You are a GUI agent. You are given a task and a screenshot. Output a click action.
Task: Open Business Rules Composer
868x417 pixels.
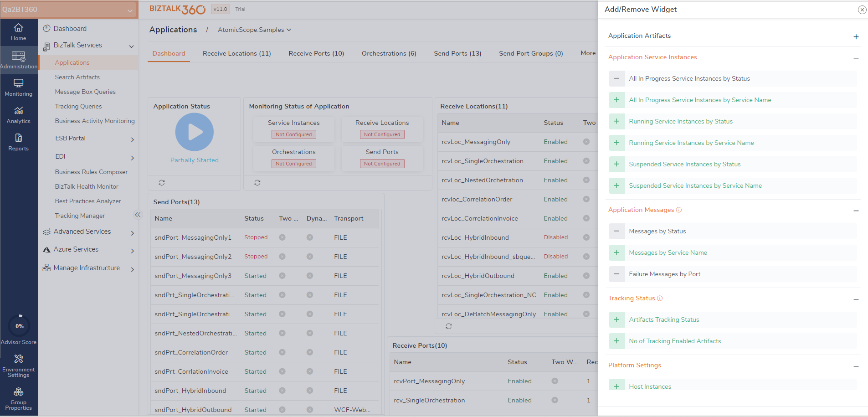91,172
